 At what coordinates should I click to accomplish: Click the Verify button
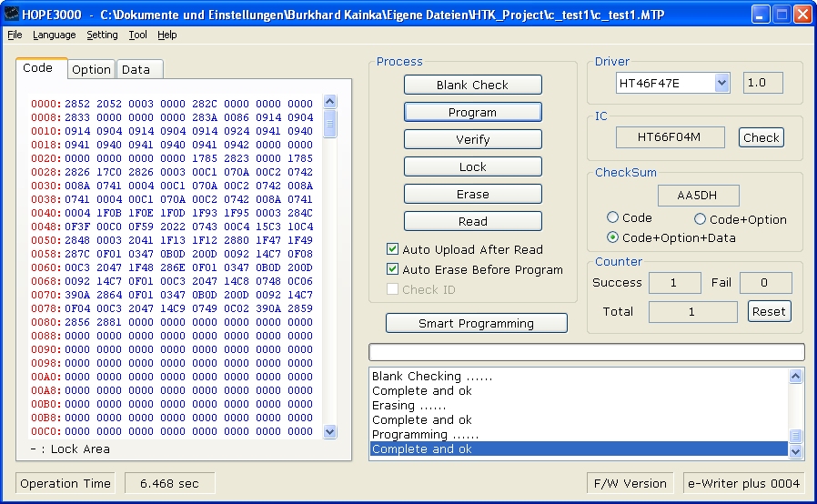(472, 139)
